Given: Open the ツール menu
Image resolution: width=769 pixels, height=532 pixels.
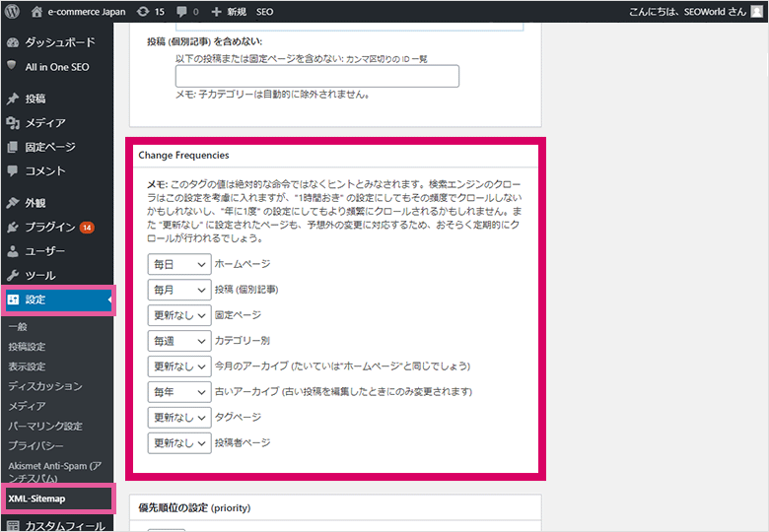Looking at the screenshot, I should coord(40,275).
